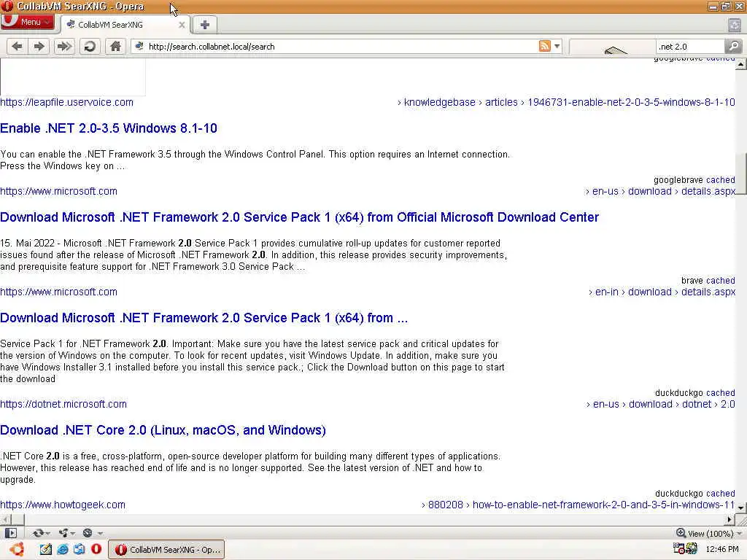Viewport: 747px width, 560px height.
Task: Click the vertical scrollbar down arrow
Action: click(x=741, y=507)
